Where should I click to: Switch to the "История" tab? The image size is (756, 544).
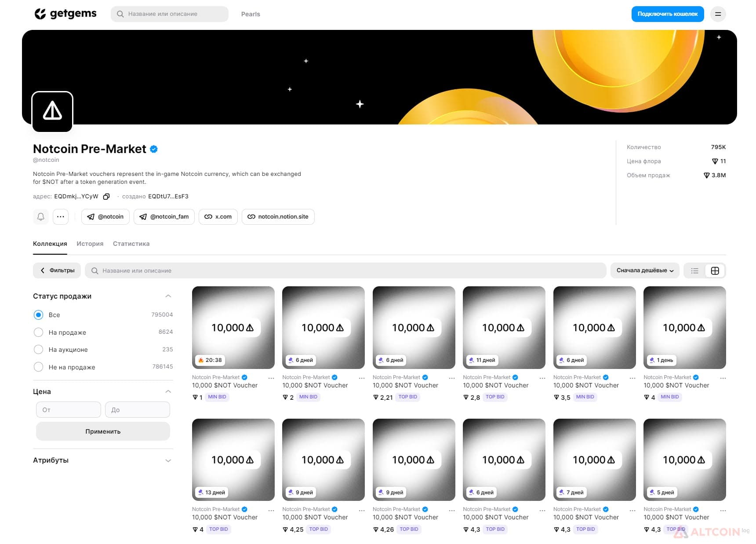(x=90, y=244)
